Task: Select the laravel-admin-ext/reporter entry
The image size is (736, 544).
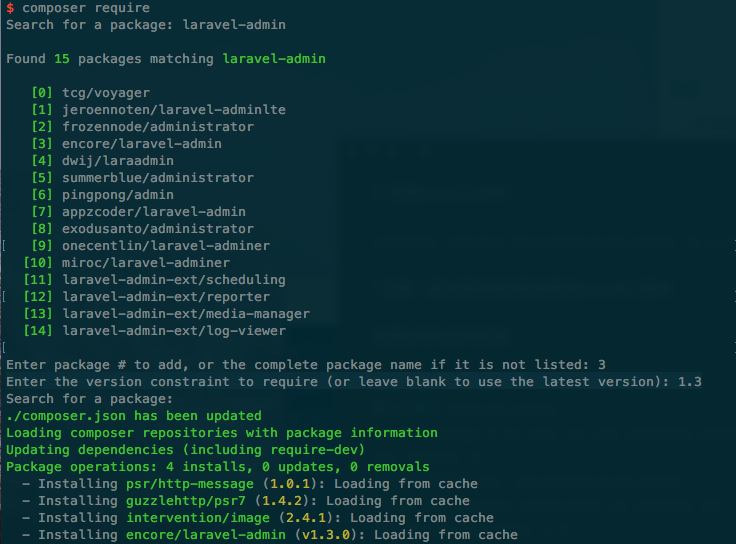Action: (x=166, y=297)
